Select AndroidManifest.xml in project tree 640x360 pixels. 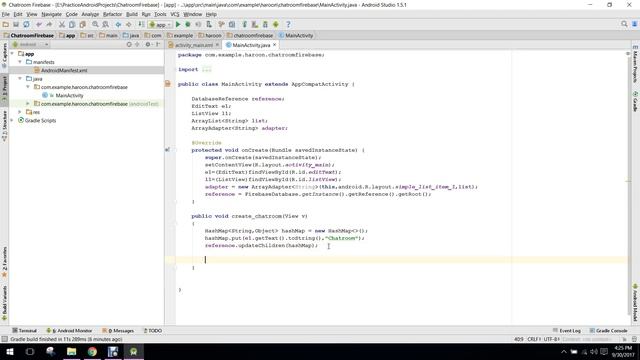click(x=64, y=70)
